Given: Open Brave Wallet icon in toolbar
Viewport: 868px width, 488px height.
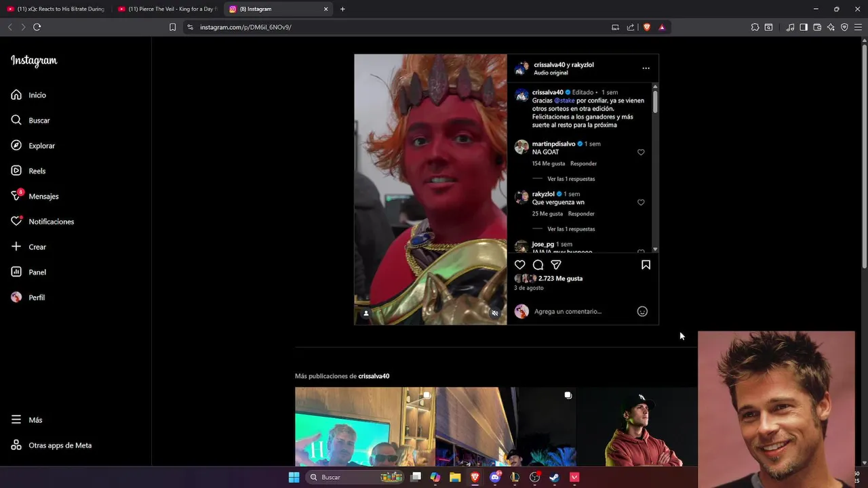Looking at the screenshot, I should coord(817,27).
